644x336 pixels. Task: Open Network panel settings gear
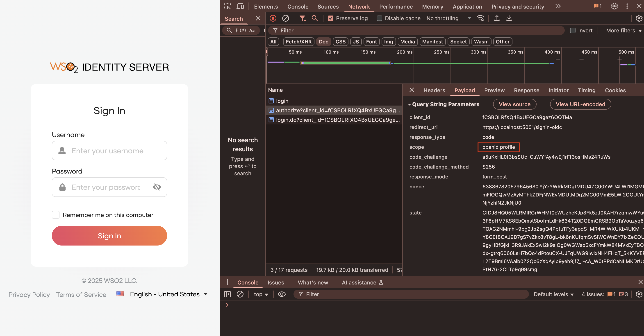(x=639, y=18)
